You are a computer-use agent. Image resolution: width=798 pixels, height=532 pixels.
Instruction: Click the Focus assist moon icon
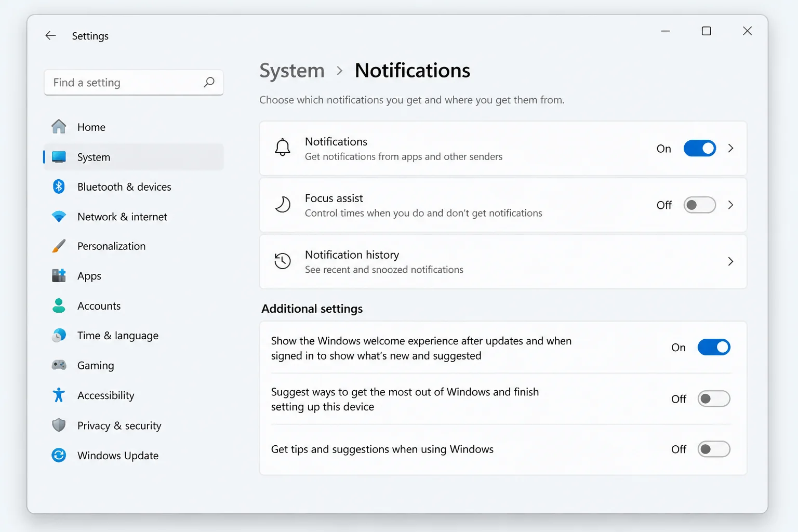pyautogui.click(x=283, y=205)
